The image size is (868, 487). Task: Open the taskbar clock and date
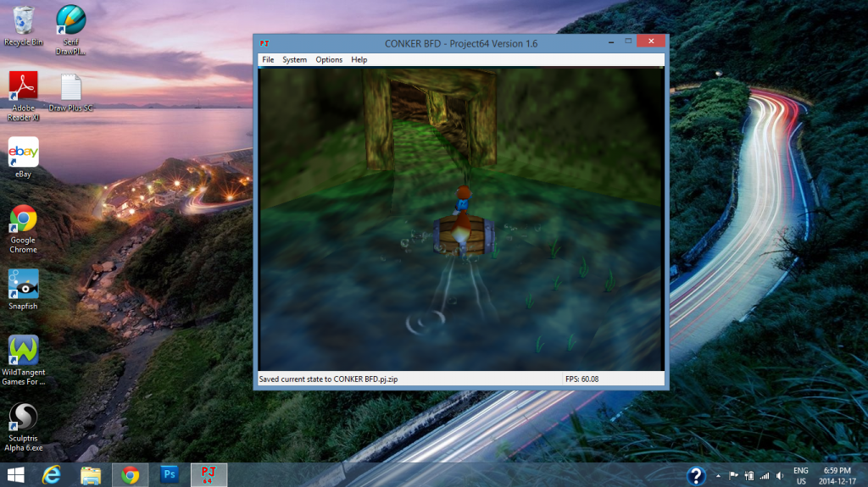(837, 474)
